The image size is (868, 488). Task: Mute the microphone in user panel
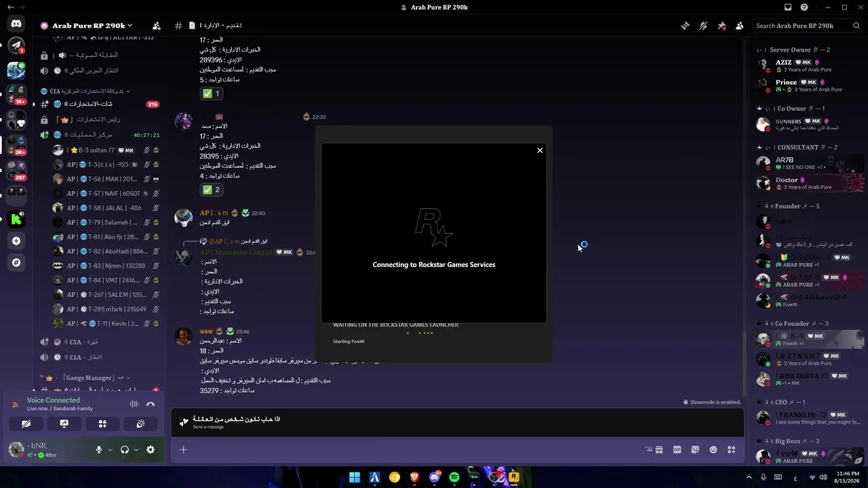tap(99, 449)
